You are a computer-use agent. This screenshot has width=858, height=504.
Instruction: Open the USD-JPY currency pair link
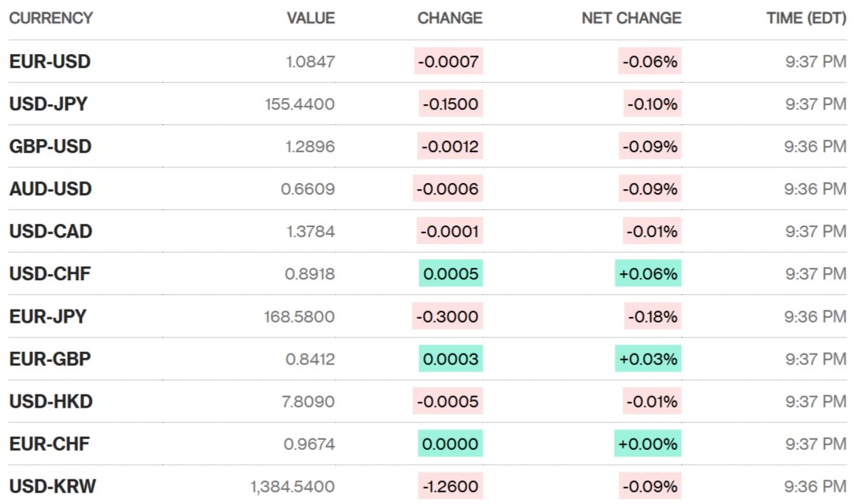tap(48, 104)
